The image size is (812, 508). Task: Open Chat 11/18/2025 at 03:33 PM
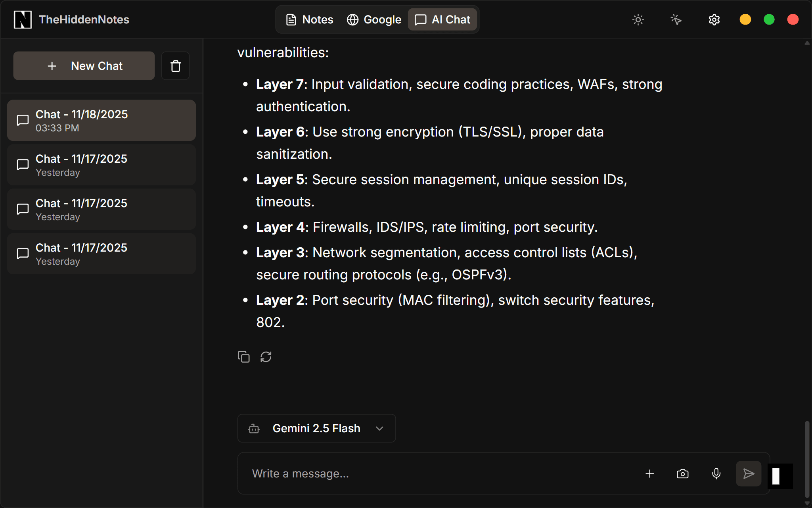pos(101,120)
